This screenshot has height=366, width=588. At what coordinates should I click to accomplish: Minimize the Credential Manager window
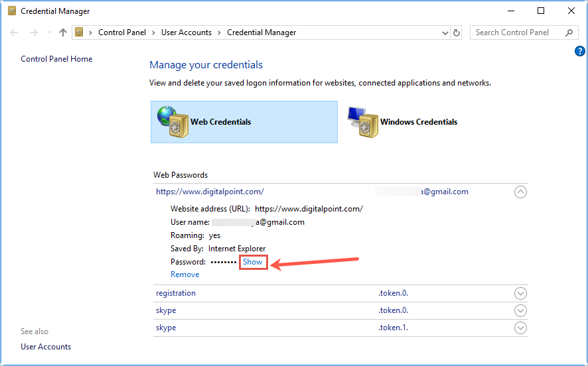click(x=511, y=11)
